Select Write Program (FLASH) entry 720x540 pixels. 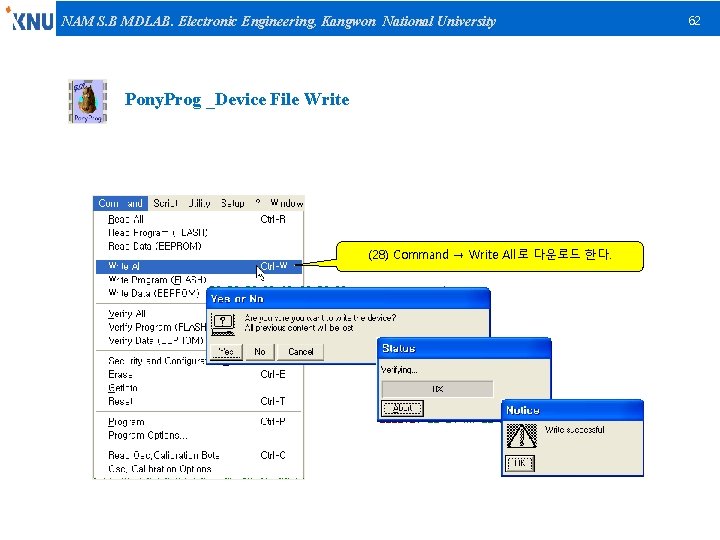pos(198,280)
